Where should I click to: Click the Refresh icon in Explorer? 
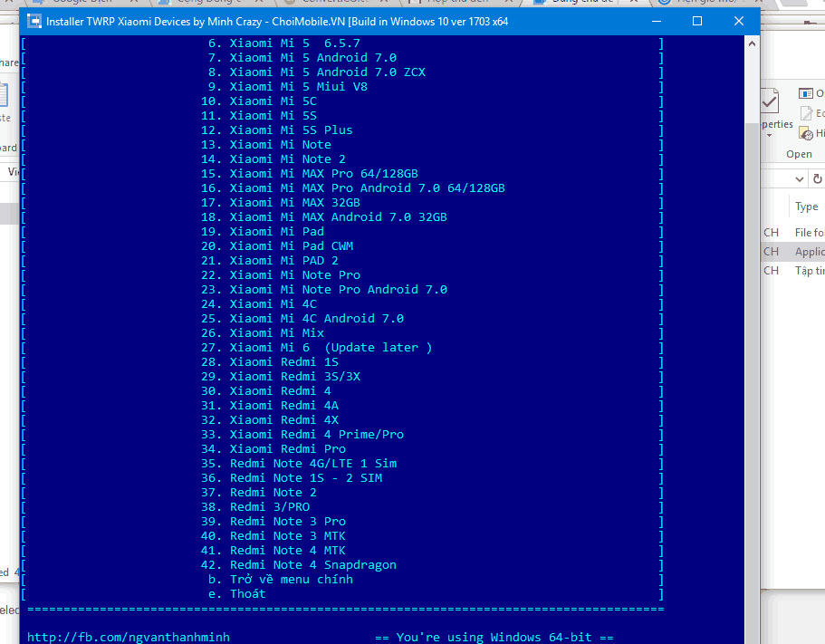(x=817, y=179)
